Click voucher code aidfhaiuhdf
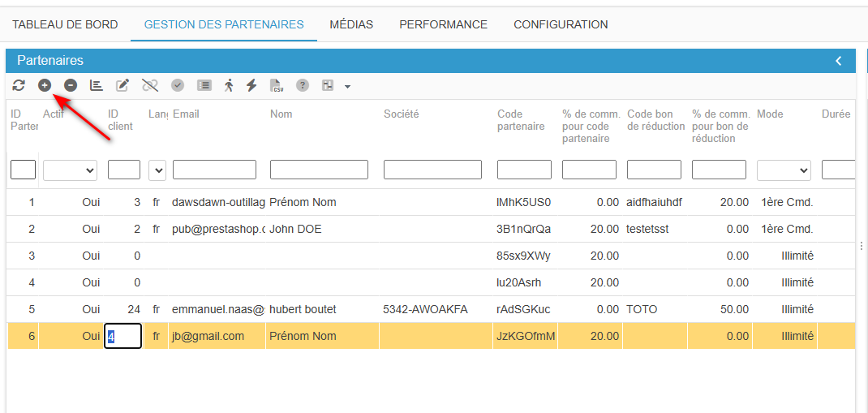The image size is (868, 413). point(655,203)
